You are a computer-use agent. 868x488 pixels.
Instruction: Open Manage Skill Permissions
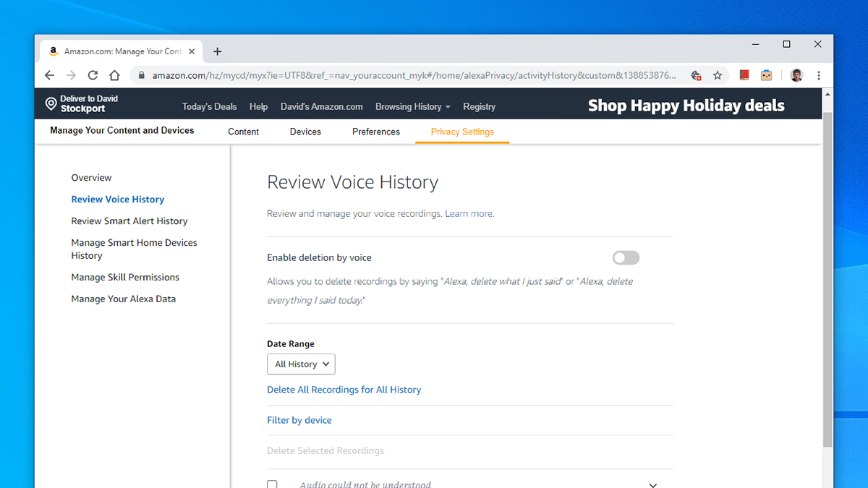pos(125,277)
